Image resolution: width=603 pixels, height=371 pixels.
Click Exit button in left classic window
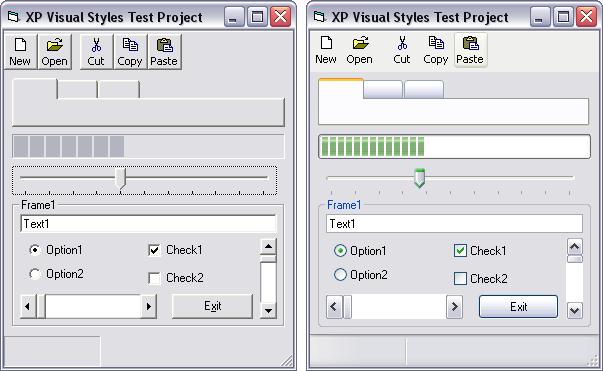212,306
